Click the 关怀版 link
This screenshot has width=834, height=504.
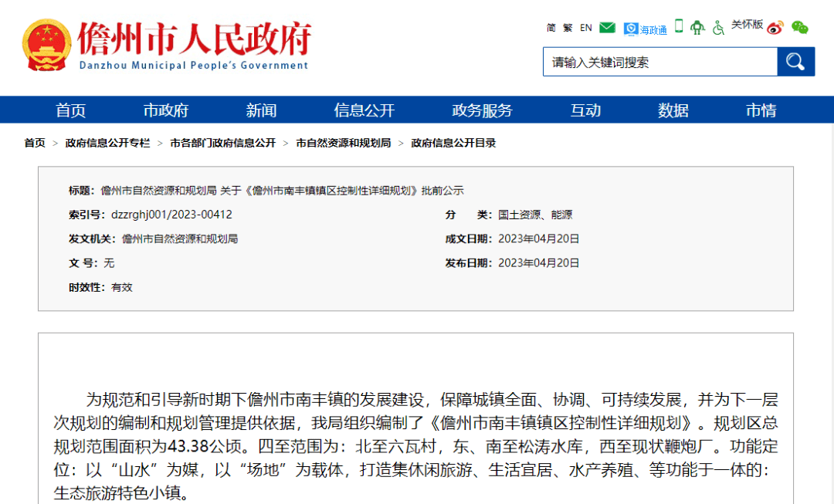pos(747,25)
